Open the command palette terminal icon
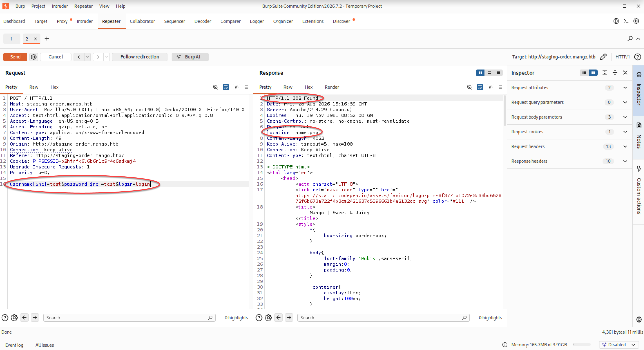The height and width of the screenshot is (350, 644). (x=626, y=21)
